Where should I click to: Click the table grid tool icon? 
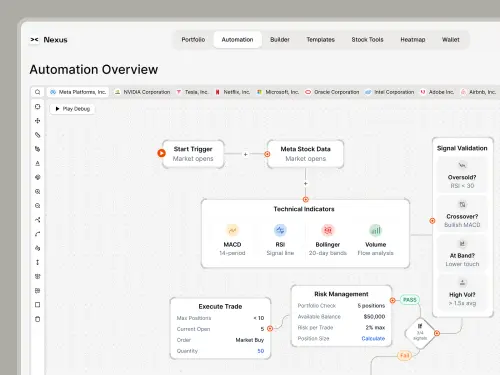pyautogui.click(x=37, y=291)
